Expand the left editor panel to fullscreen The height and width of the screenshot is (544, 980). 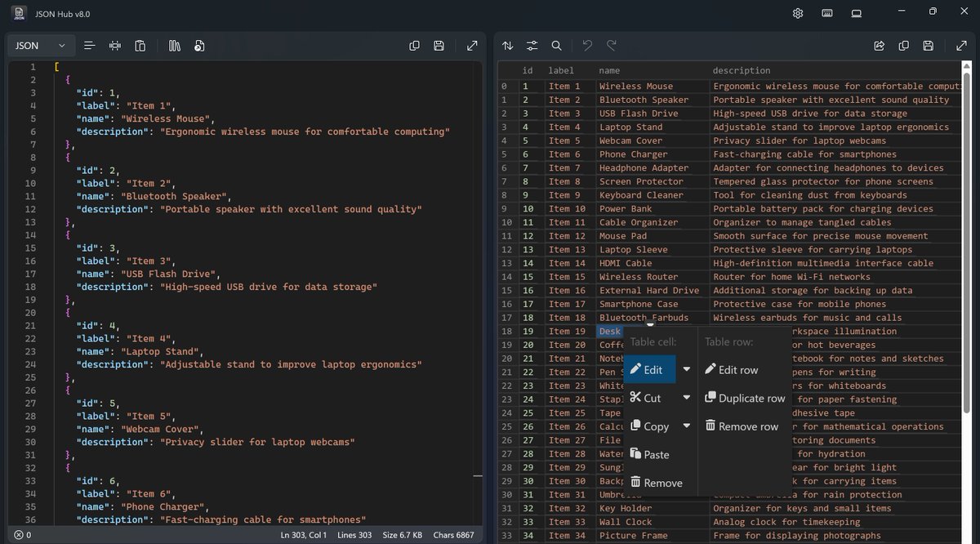point(472,46)
